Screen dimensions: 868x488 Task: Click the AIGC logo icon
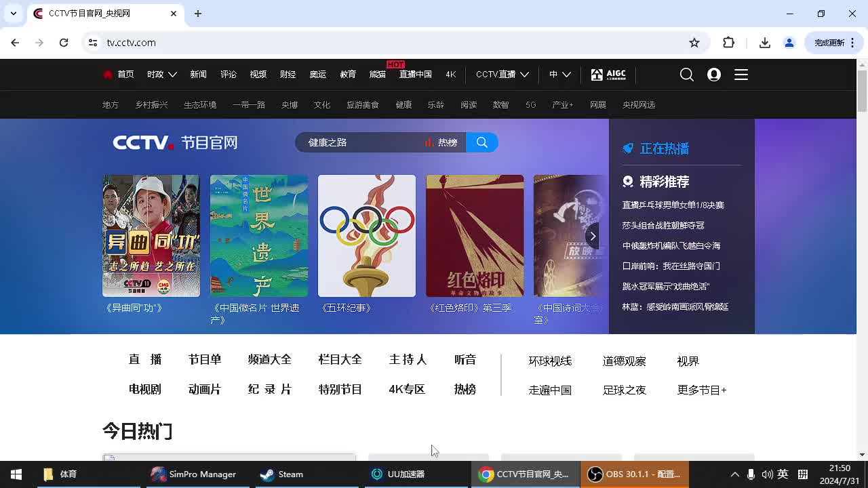[x=608, y=75]
